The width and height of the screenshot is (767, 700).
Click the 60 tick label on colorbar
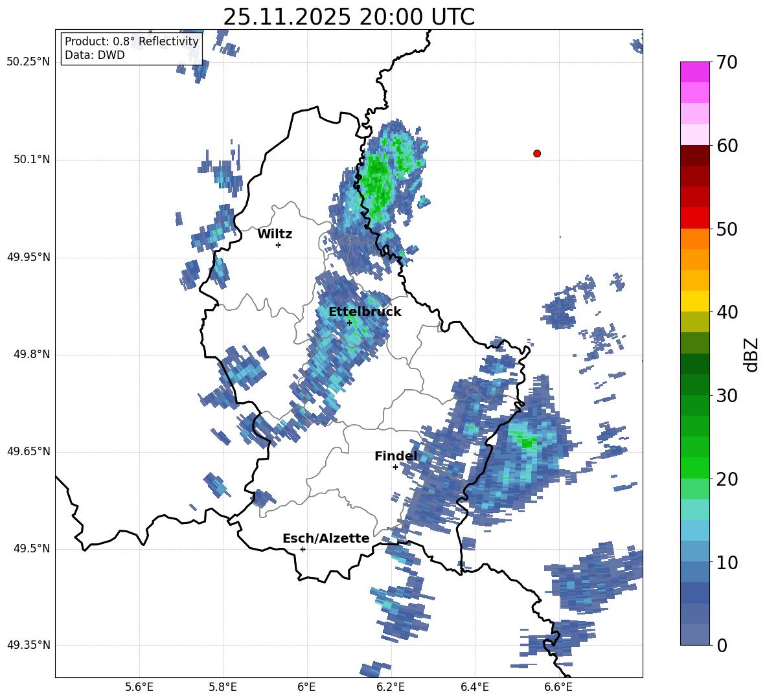point(727,146)
